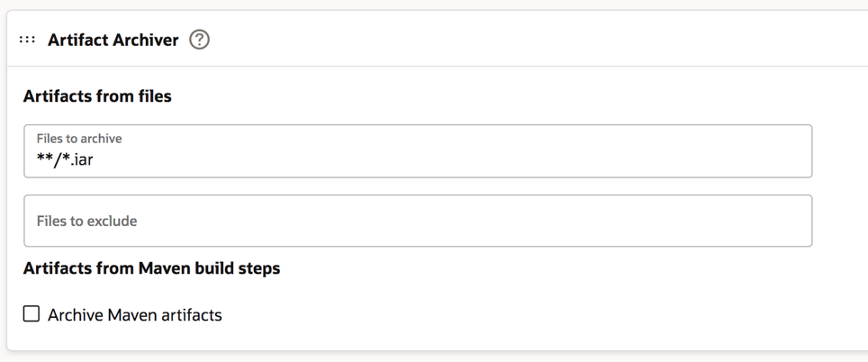Image resolution: width=868 pixels, height=362 pixels.
Task: Click the 'Files to exclude' placeholder text
Action: point(86,221)
